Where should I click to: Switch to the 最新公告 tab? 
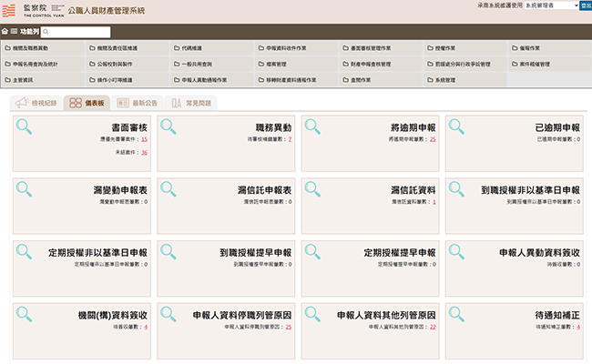click(x=138, y=103)
